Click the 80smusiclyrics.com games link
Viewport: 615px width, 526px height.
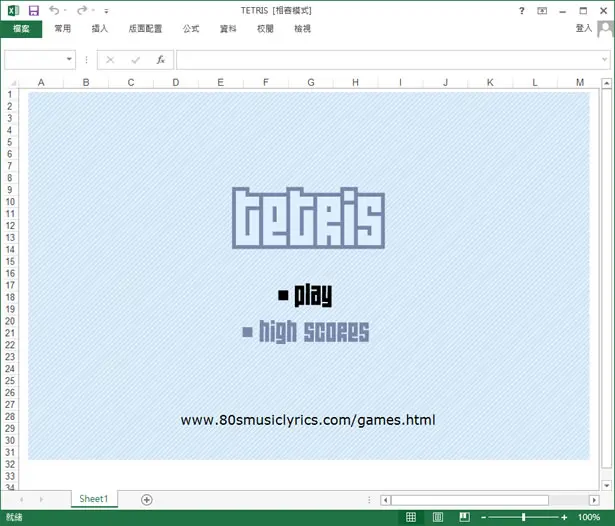(x=308, y=420)
